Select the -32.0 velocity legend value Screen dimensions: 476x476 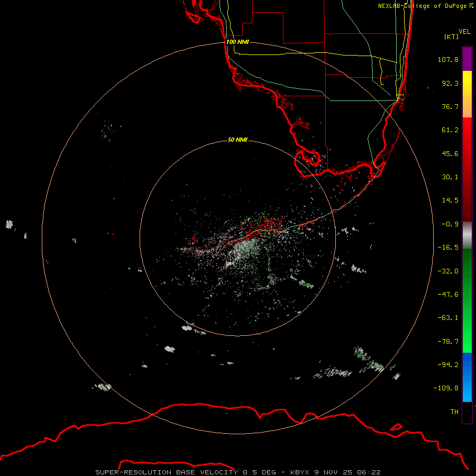[448, 271]
